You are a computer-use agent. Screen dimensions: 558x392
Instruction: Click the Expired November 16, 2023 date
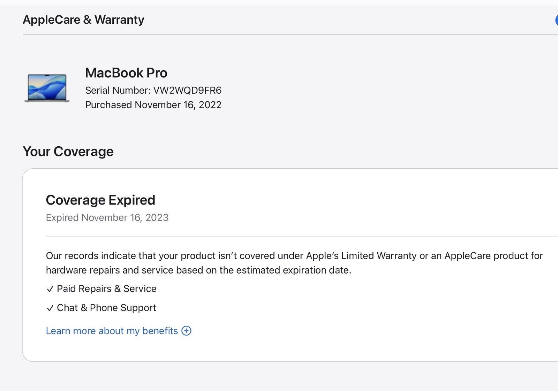[x=107, y=217]
